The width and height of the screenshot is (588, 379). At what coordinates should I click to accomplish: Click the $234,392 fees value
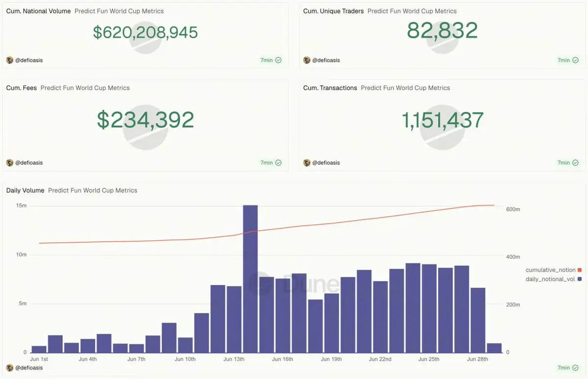pos(146,120)
